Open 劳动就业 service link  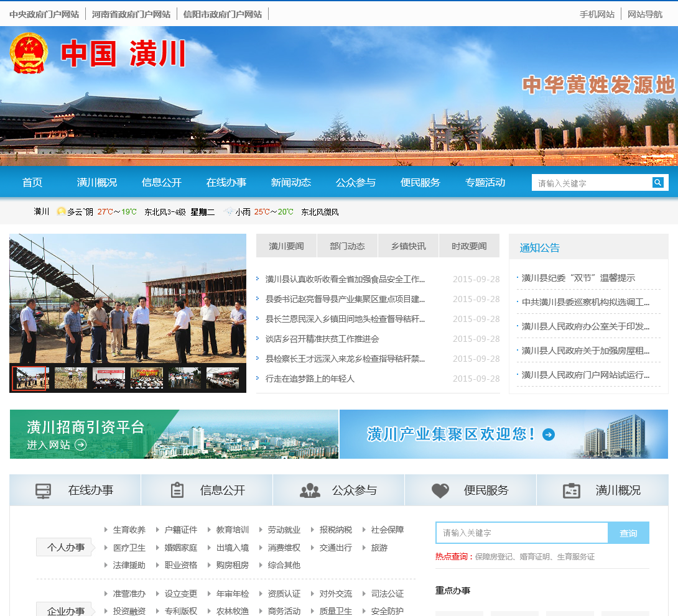pyautogui.click(x=284, y=530)
